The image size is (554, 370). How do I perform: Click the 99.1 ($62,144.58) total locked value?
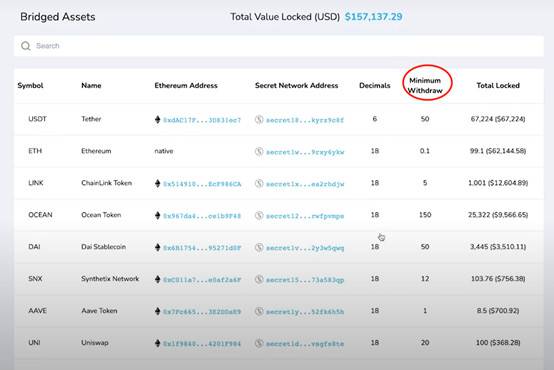point(498,151)
